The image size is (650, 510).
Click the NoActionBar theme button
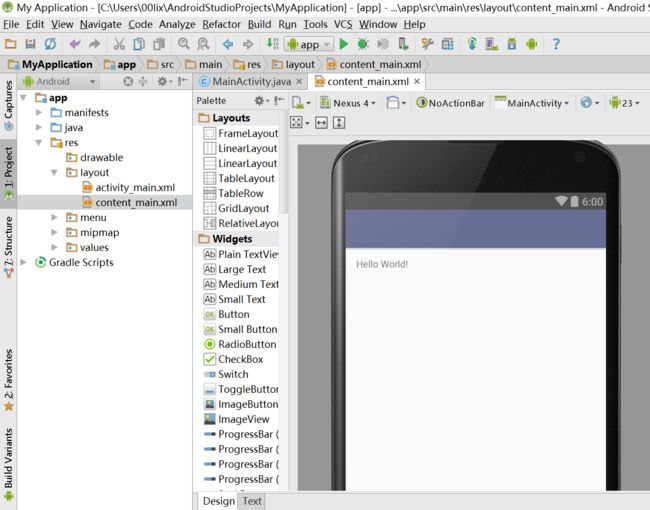[x=450, y=103]
